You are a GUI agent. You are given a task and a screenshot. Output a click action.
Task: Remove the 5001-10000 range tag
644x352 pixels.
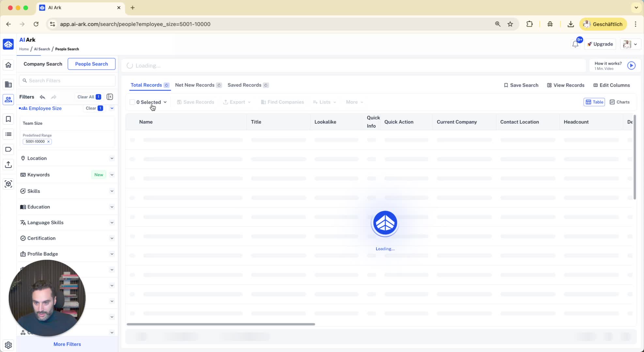48,141
